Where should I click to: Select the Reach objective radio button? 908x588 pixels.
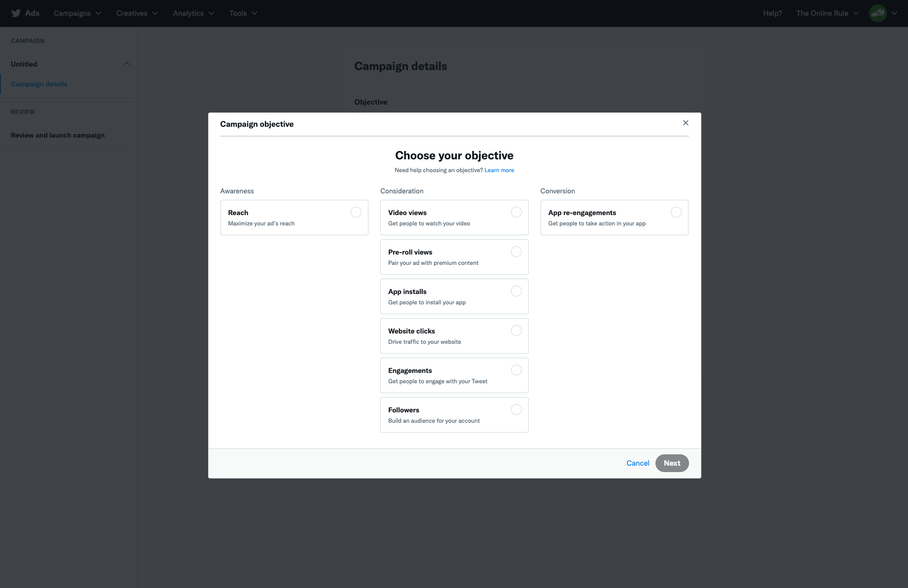356,212
